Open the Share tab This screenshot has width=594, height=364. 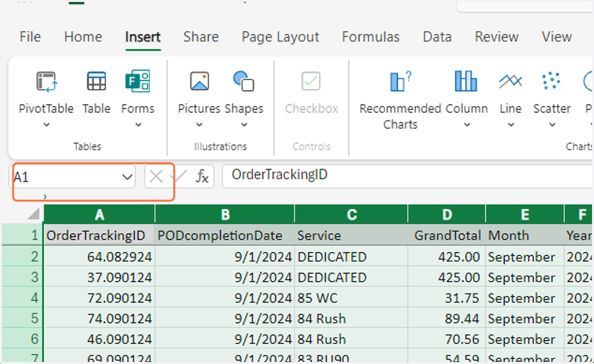pyautogui.click(x=201, y=37)
